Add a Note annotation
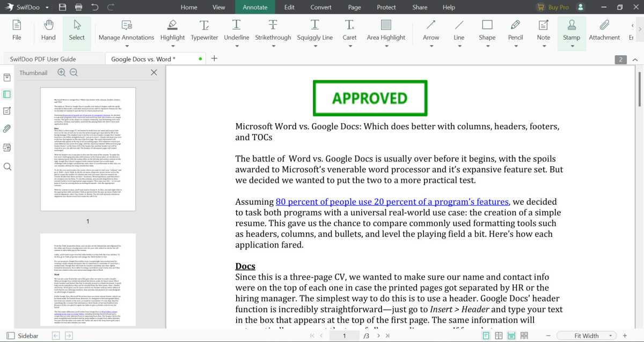This screenshot has width=644, height=342. (544, 30)
